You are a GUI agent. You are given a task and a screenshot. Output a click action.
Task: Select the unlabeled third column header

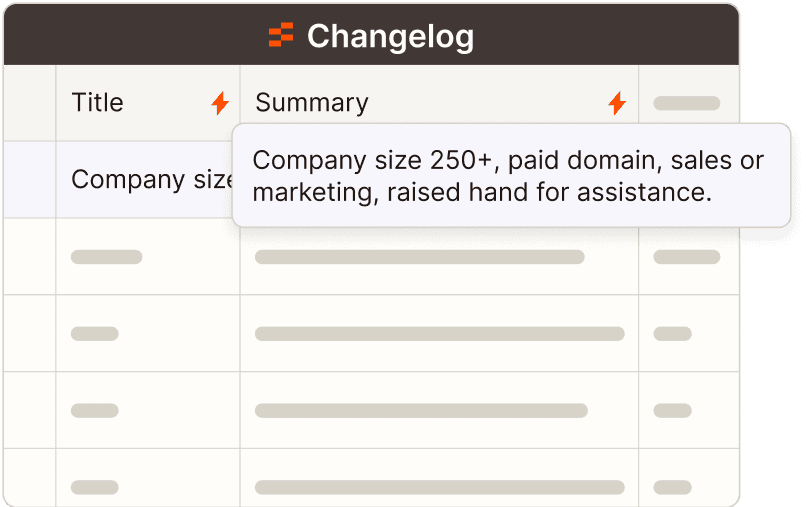click(687, 103)
